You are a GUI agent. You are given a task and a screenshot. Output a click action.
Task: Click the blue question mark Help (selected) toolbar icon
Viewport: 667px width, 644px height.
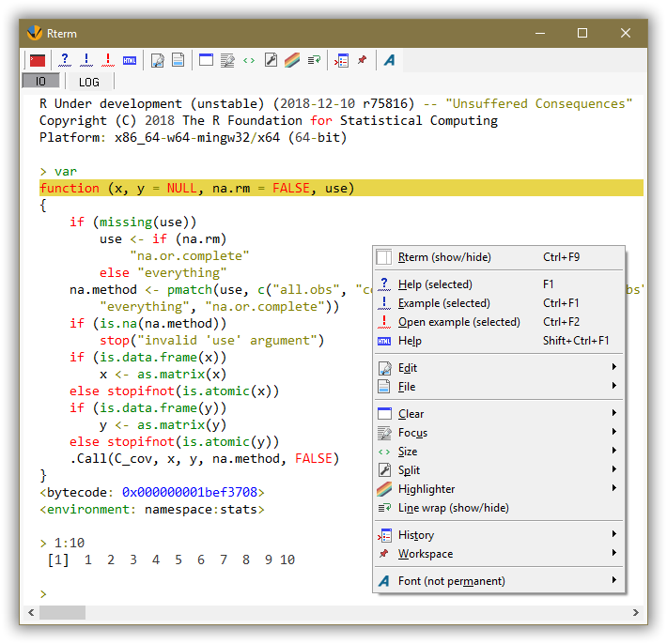(65, 60)
